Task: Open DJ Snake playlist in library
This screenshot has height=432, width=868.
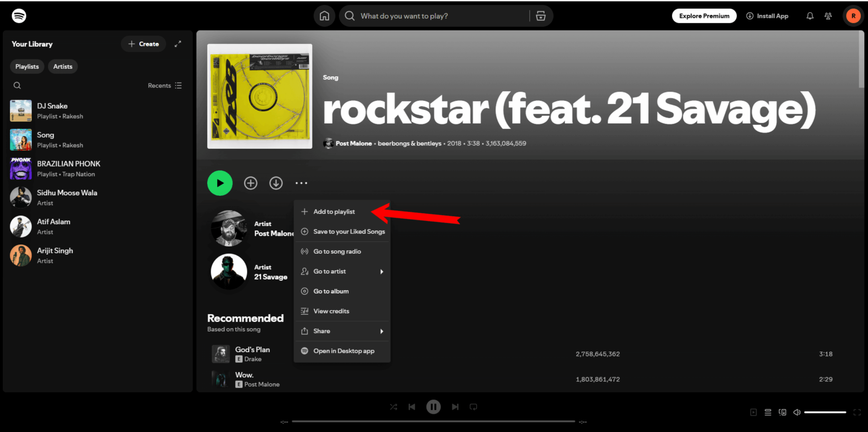Action: coord(97,111)
